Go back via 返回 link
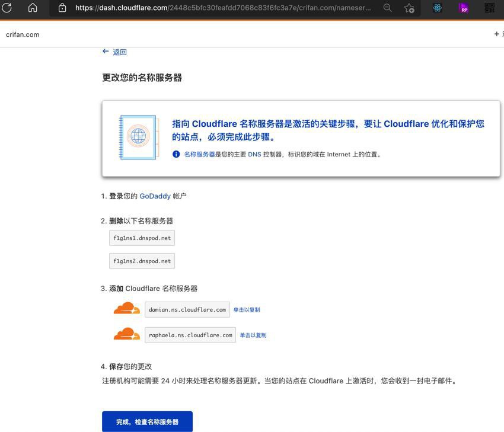504x432 pixels. click(x=120, y=52)
